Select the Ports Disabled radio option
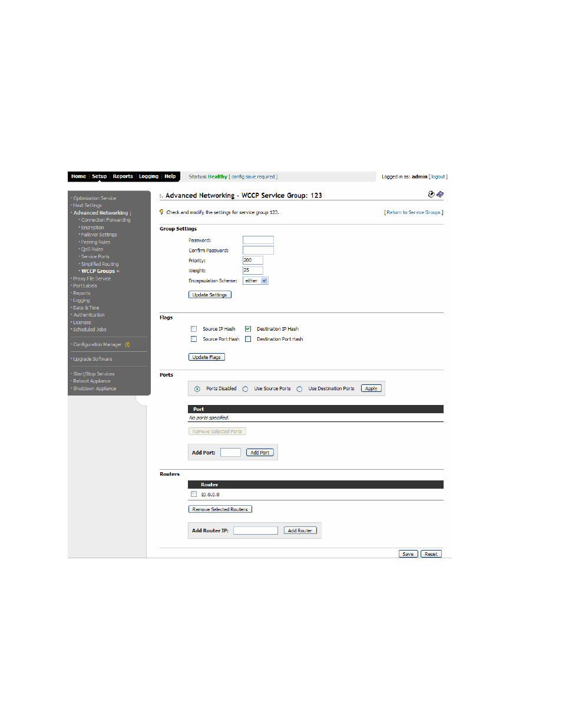Image resolution: width=562 pixels, height=728 pixels. click(x=197, y=389)
